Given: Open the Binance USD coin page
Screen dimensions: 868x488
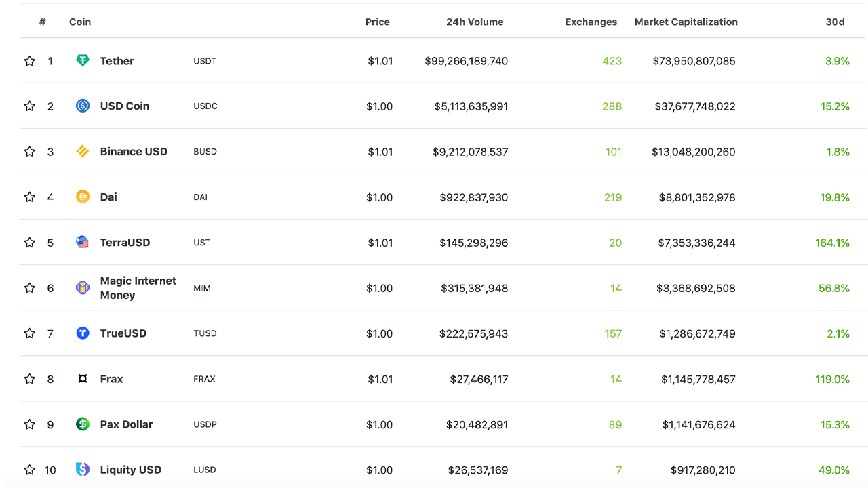Looking at the screenshot, I should click(134, 152).
